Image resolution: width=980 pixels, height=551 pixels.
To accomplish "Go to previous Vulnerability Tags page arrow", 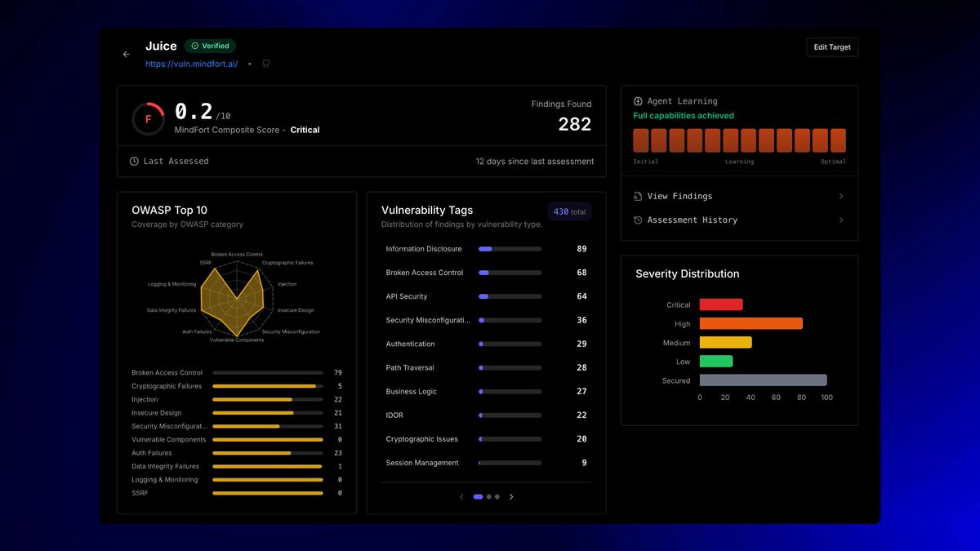I will [461, 496].
